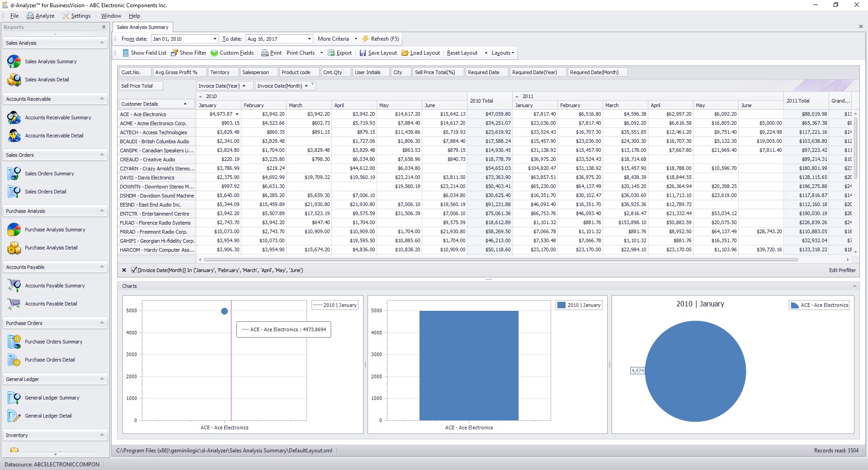Pin the Reports panel

click(x=104, y=27)
